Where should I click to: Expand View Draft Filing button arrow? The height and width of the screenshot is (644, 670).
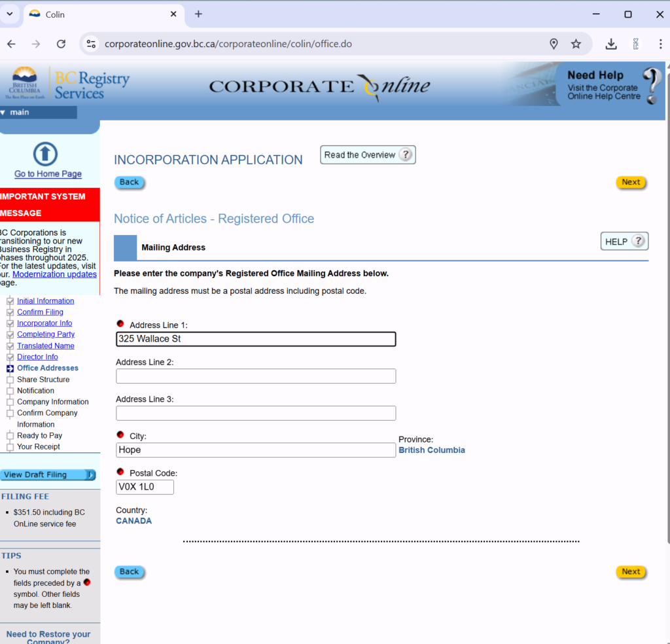[x=90, y=475]
